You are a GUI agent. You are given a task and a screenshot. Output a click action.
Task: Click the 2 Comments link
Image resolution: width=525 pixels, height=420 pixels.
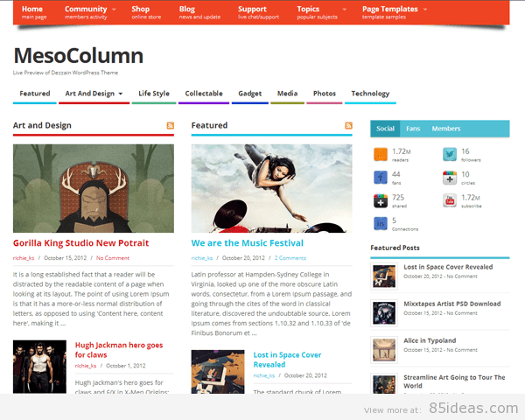click(x=290, y=258)
